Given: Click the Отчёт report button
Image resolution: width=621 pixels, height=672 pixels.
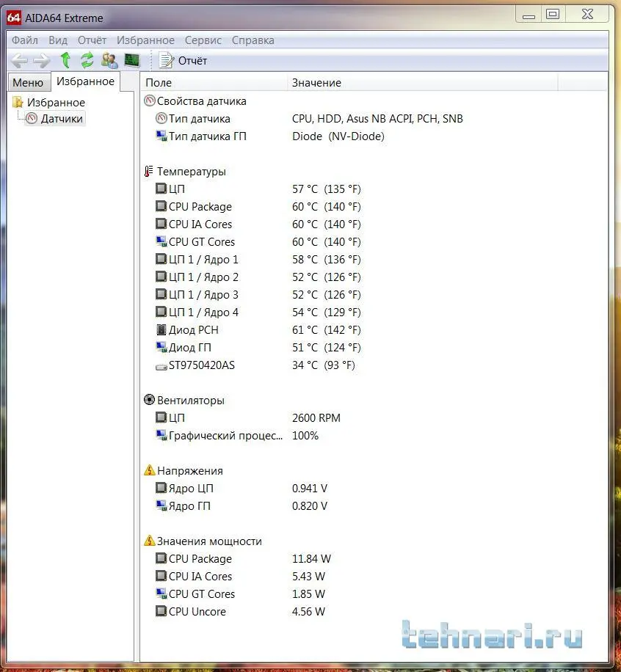Looking at the screenshot, I should point(183,61).
